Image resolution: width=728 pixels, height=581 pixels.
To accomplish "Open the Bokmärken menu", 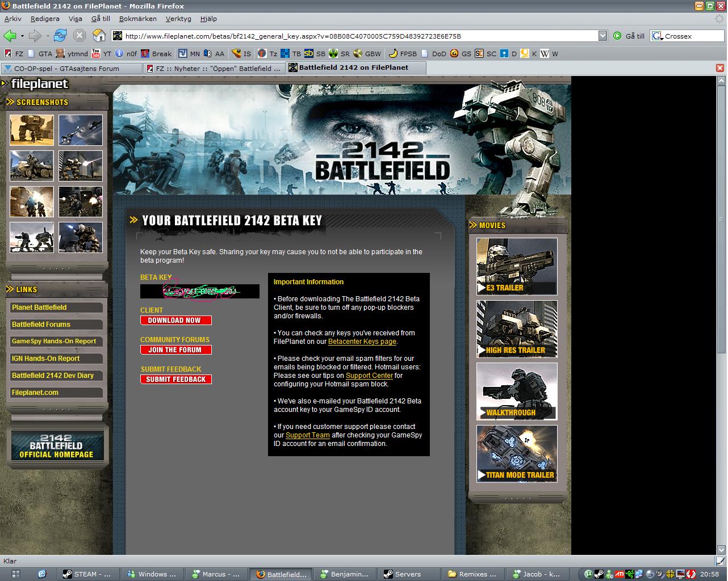I will [137, 19].
